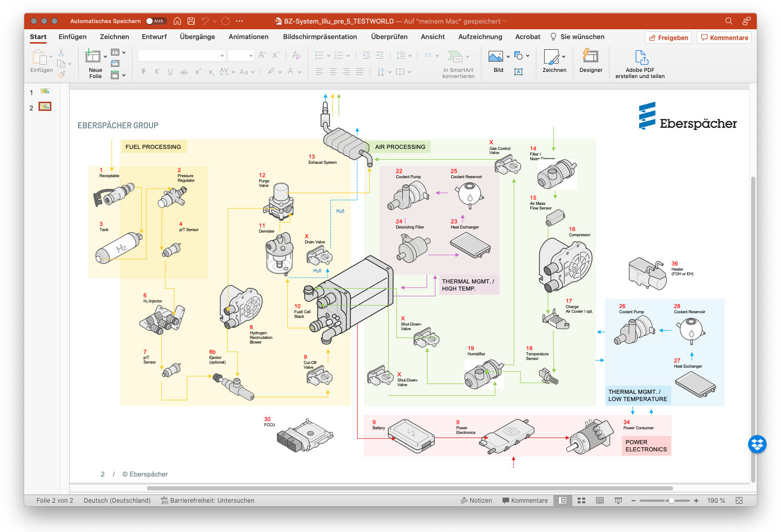Click the reset slide icon
The height and width of the screenshot is (532, 781).
[115, 63]
